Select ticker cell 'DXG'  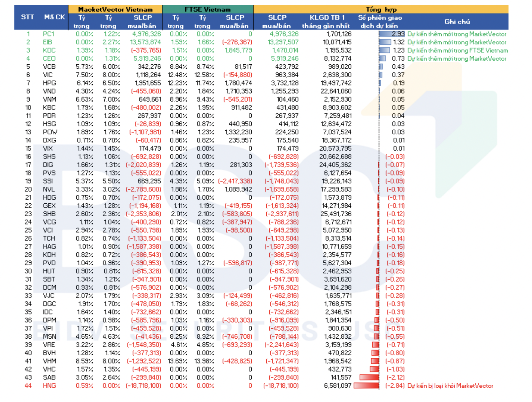click(49, 140)
